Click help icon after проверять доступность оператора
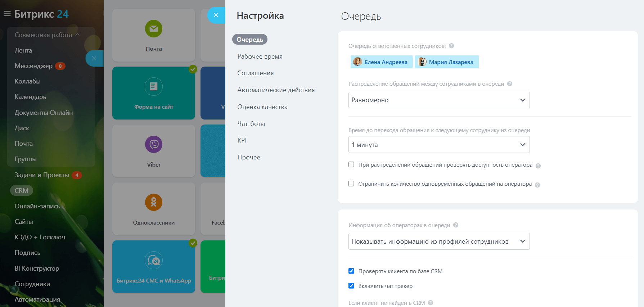The width and height of the screenshot is (644, 307). pos(538,166)
